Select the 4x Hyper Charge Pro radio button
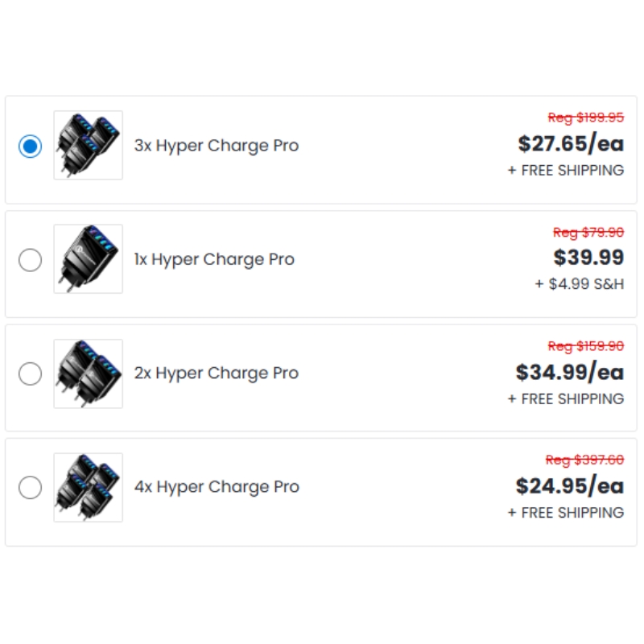The width and height of the screenshot is (644, 644). click(30, 487)
